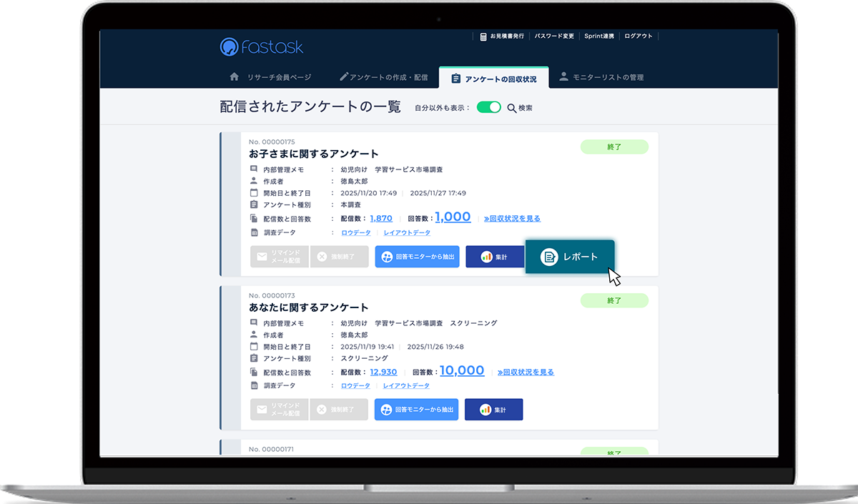Viewport: 858px width, 504px height.
Task: Click the Fastask logo
Action: 261,46
